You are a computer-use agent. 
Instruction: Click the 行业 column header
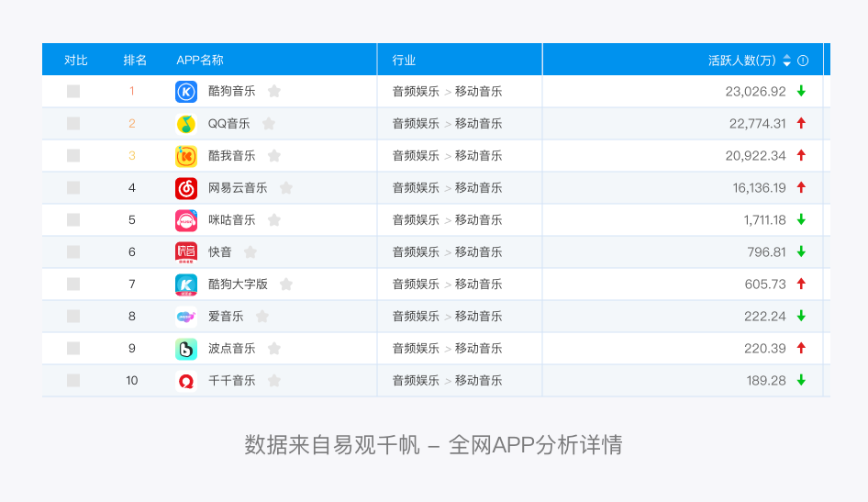(x=404, y=61)
